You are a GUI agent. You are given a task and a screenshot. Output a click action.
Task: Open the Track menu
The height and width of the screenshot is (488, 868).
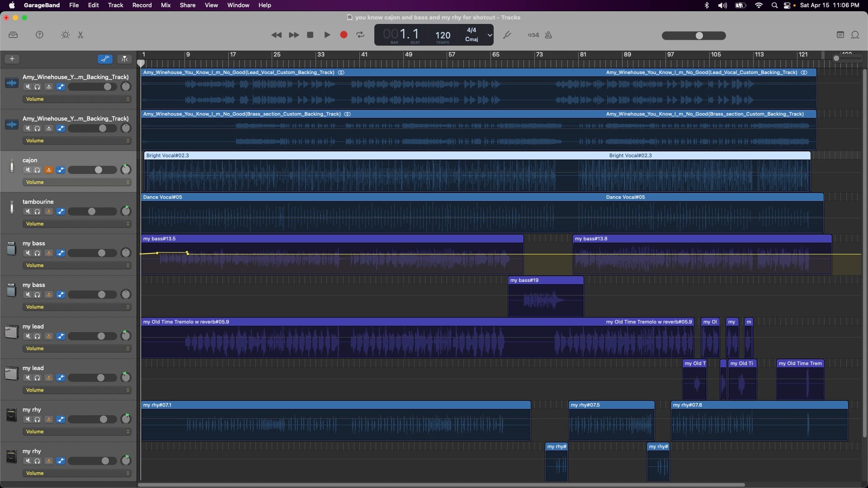point(115,5)
